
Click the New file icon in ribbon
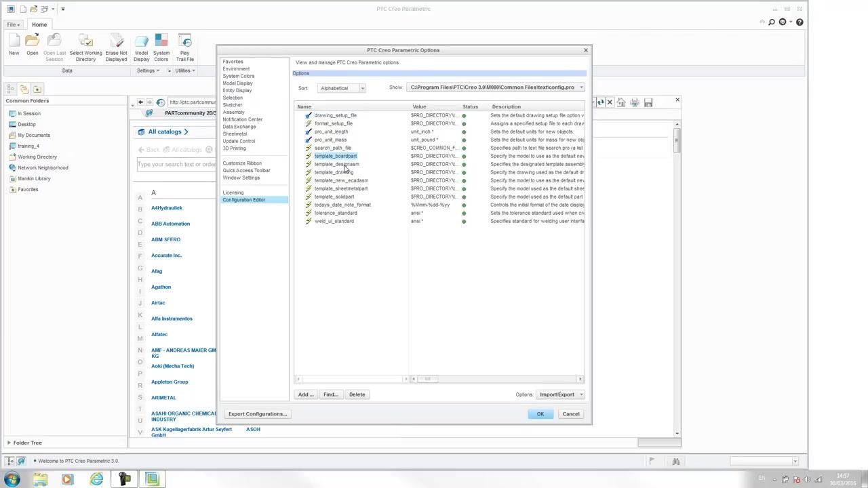click(14, 45)
